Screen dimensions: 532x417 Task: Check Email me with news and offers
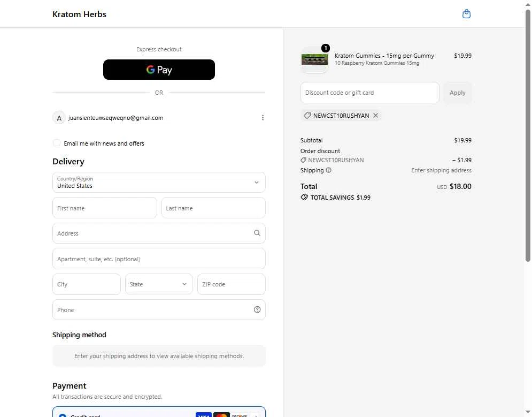click(x=57, y=143)
